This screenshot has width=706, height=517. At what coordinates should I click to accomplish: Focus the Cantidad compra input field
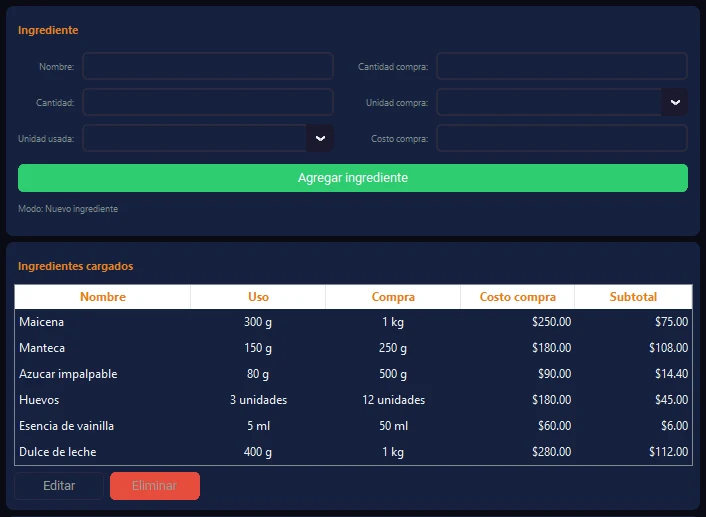562,66
